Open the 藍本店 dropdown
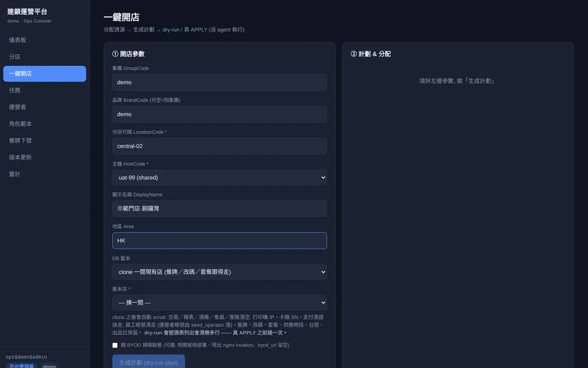This screenshot has height=368, width=588. [x=220, y=303]
